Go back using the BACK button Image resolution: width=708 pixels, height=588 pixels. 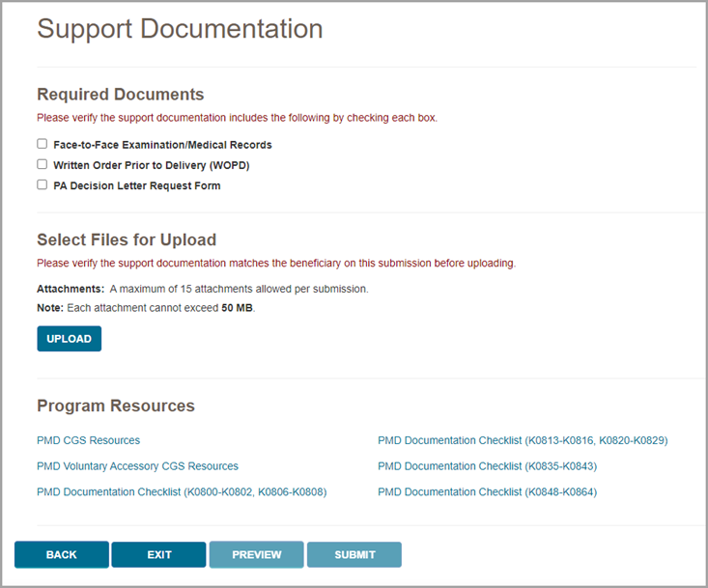coord(61,554)
